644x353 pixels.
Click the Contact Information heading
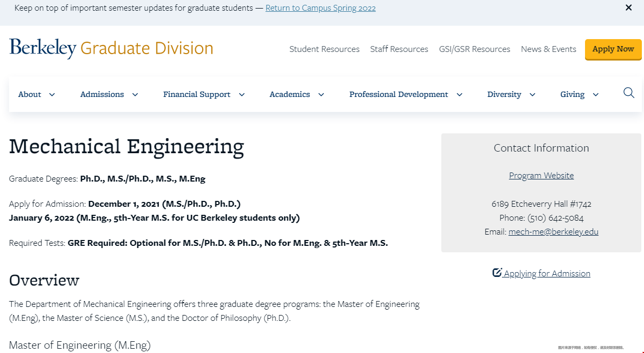541,148
